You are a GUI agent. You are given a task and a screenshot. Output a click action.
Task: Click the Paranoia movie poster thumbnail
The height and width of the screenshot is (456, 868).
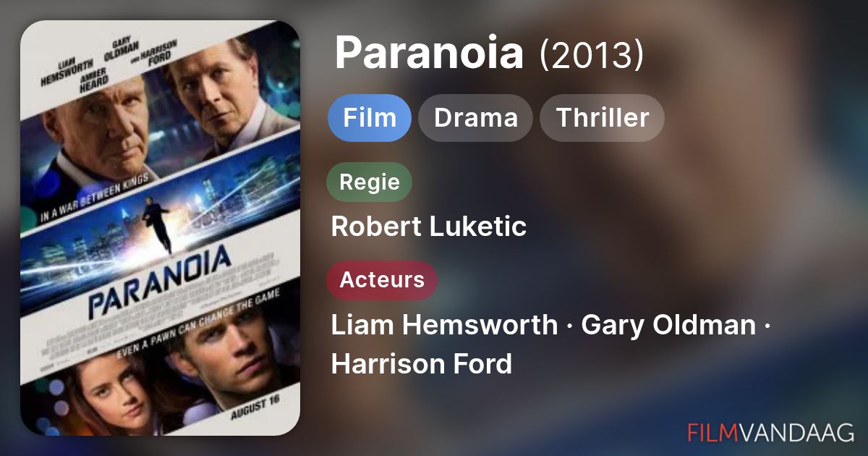160,228
